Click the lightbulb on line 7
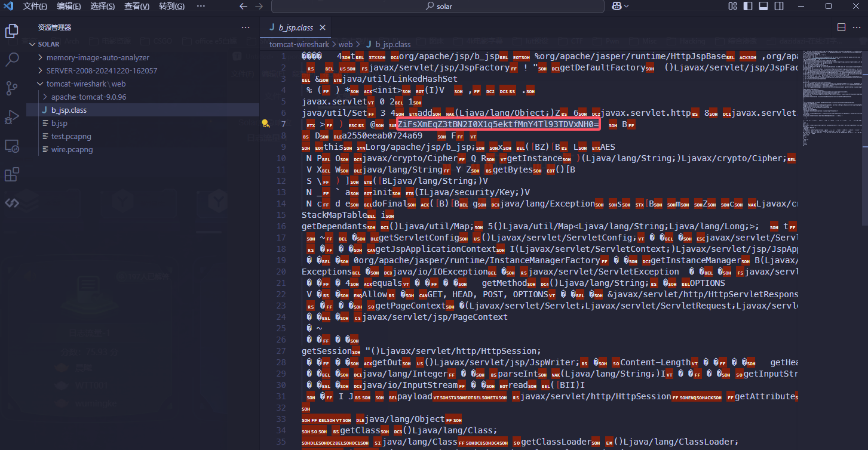Viewport: 868px width, 450px height. (266, 124)
